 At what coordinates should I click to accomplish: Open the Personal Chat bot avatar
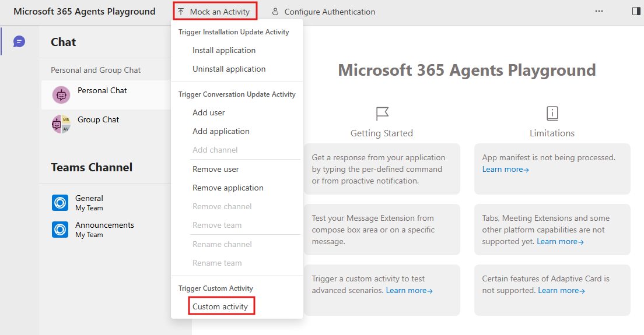coord(61,95)
